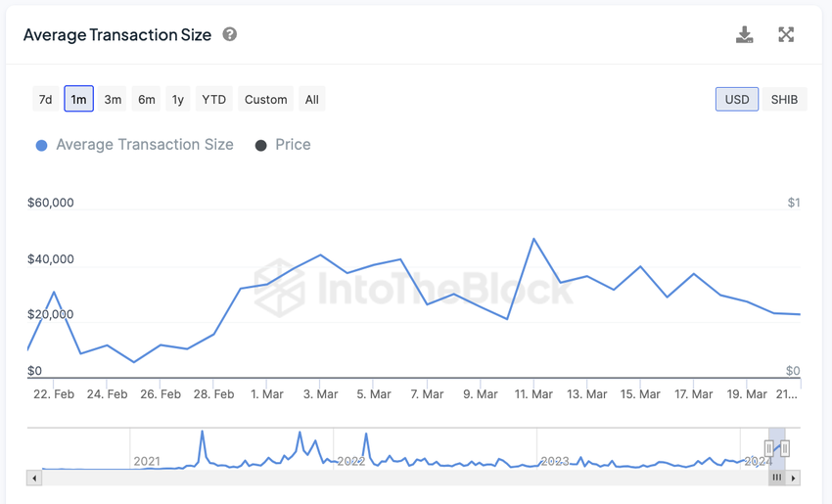Select the 7d time range
Image resolution: width=832 pixels, height=504 pixels.
pos(45,99)
